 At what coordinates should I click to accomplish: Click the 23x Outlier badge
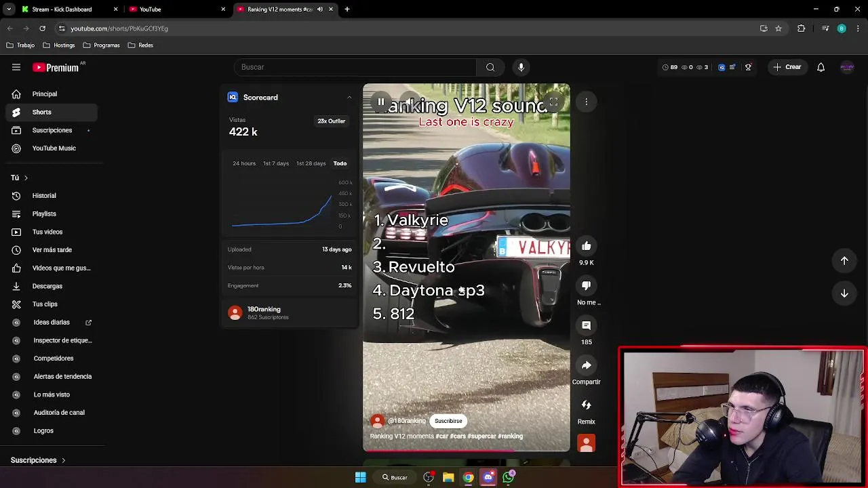[x=332, y=121]
